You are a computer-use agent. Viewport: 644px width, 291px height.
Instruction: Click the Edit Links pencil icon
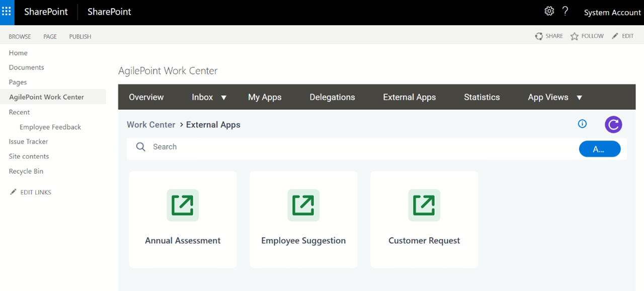[14, 192]
